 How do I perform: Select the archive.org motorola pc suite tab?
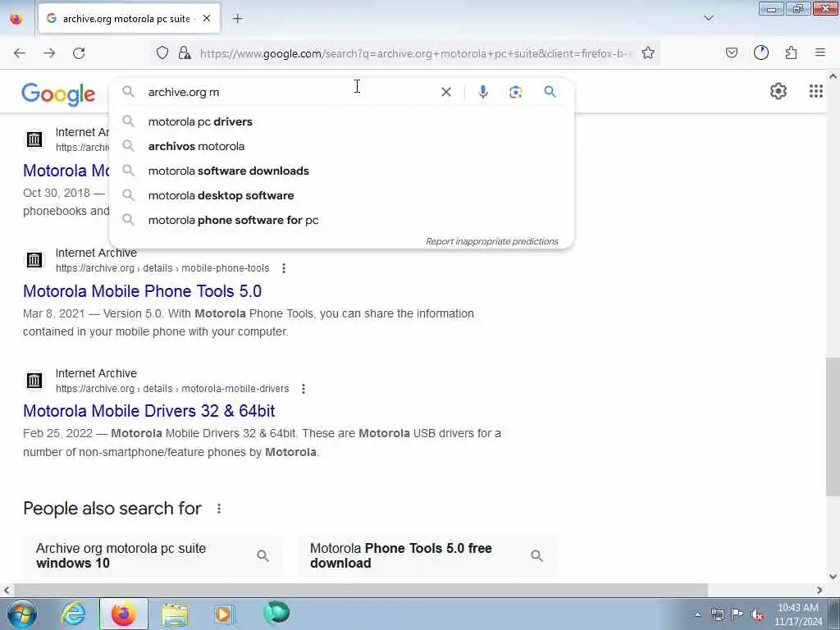click(130, 18)
